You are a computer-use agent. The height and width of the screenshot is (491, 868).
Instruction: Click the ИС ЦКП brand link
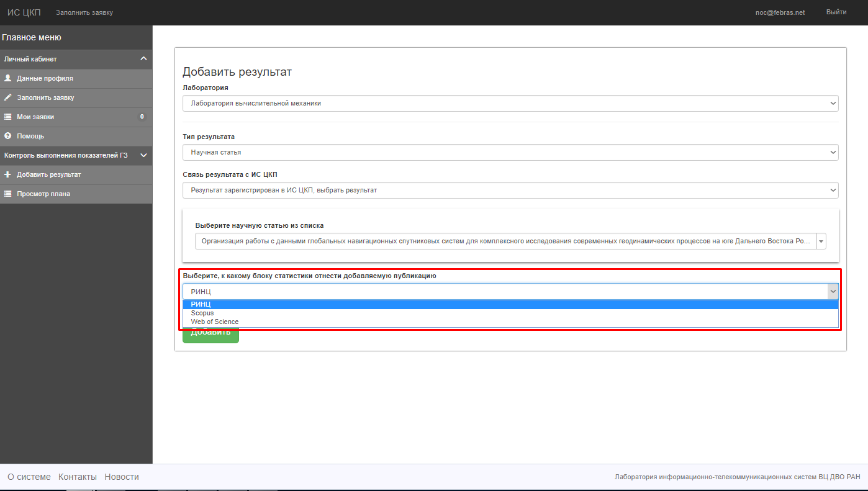[x=24, y=12]
